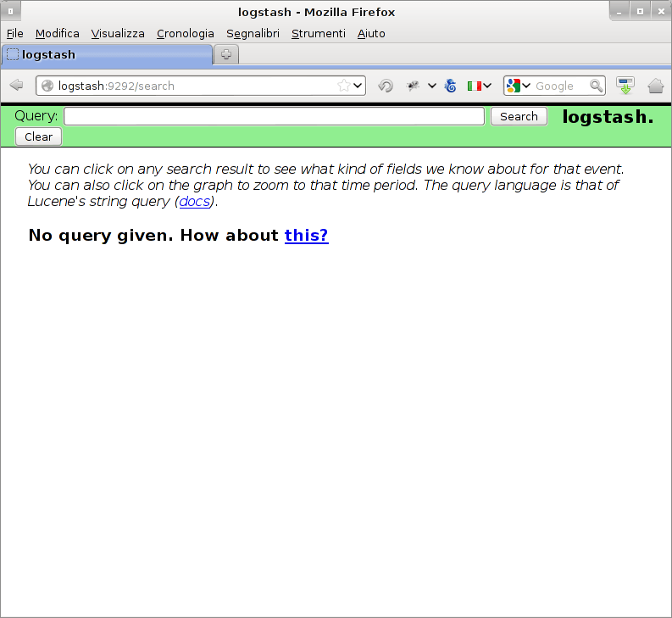Image resolution: width=672 pixels, height=618 pixels.
Task: Open the Modifica menu
Action: click(58, 33)
